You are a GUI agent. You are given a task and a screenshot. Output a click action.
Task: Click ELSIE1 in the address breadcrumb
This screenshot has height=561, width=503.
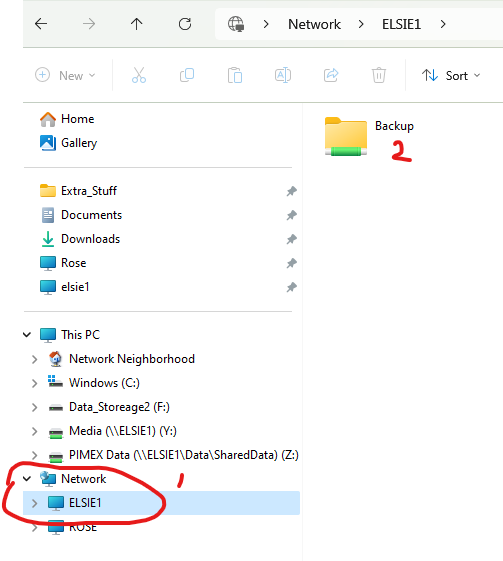tap(401, 24)
